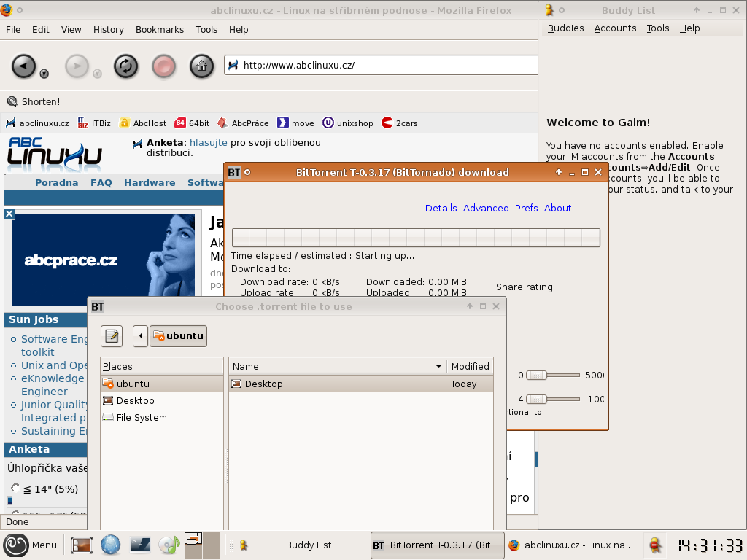Select File System in Places list
747x560 pixels.
[162, 417]
